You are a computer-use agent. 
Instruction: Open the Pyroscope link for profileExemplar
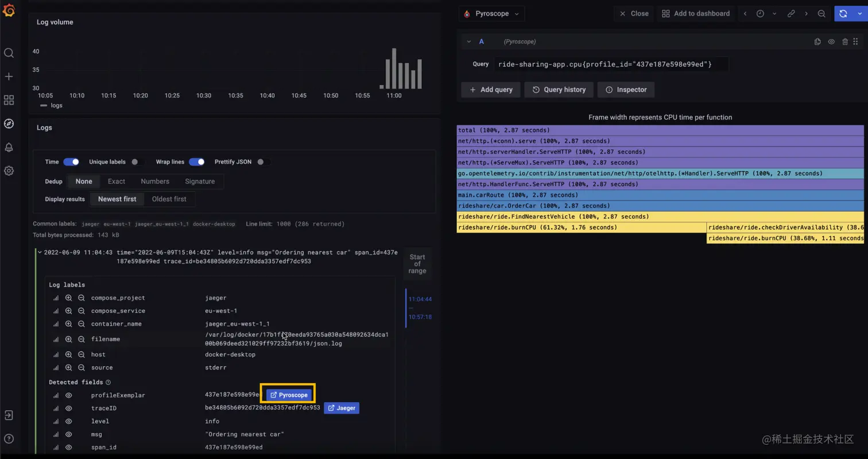point(290,395)
